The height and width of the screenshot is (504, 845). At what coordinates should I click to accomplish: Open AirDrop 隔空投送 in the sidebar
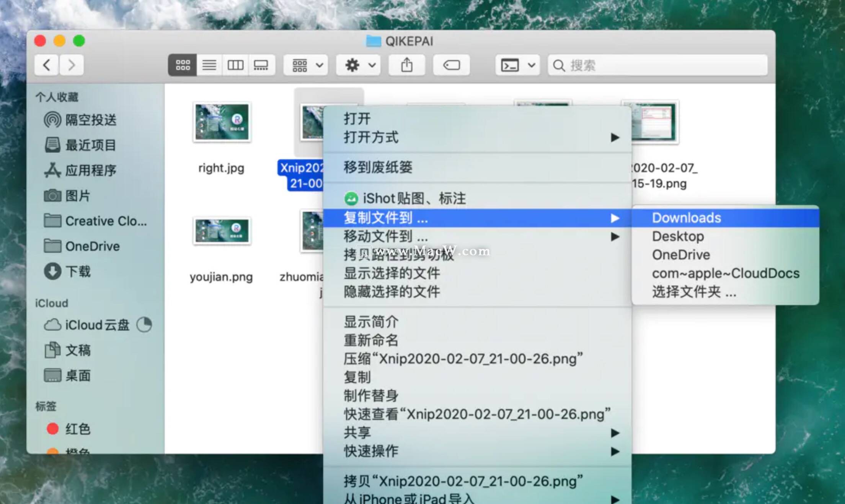[x=90, y=120]
